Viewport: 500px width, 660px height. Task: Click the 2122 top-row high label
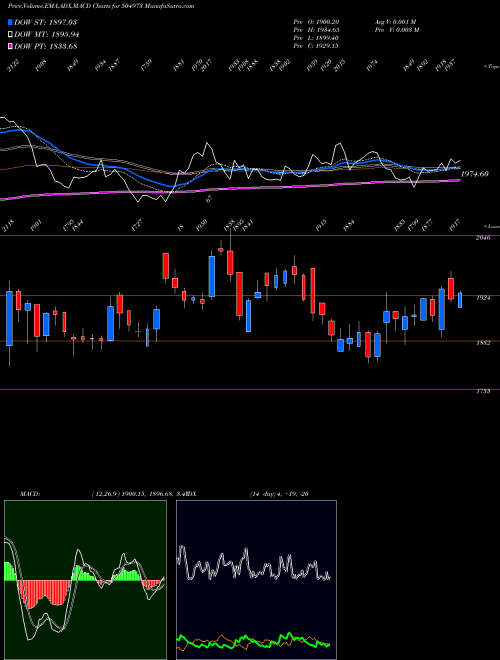click(13, 66)
